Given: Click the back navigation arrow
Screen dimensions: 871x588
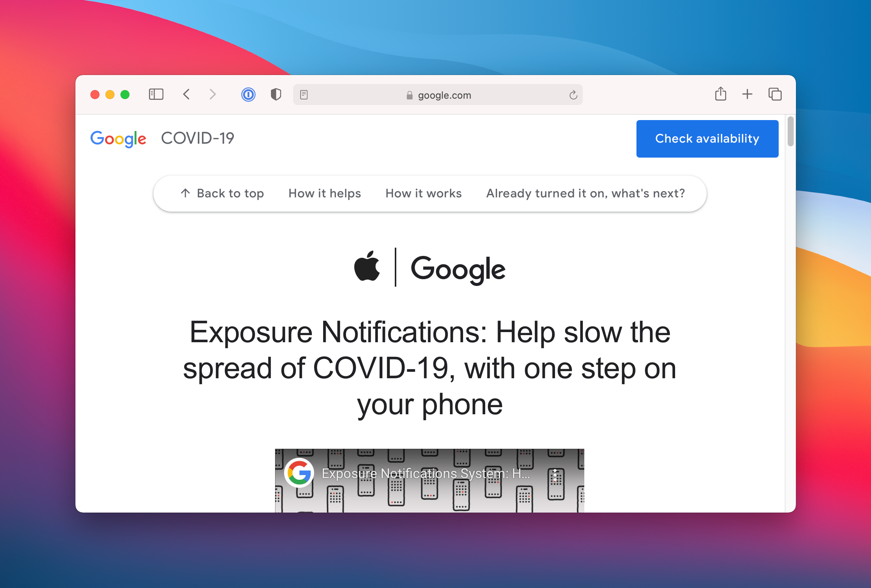Looking at the screenshot, I should (188, 95).
